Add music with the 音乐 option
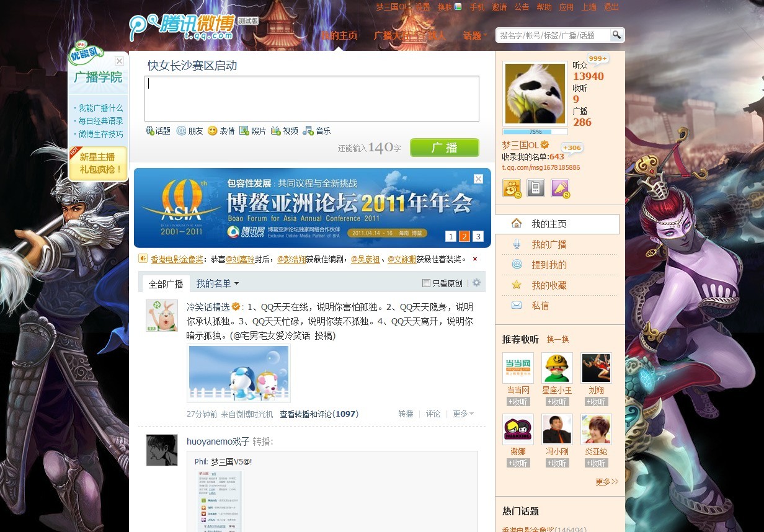This screenshot has width=764, height=532. 317,131
